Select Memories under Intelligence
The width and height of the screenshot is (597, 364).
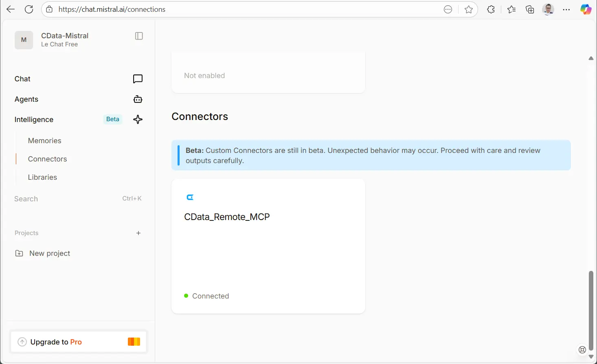44,140
